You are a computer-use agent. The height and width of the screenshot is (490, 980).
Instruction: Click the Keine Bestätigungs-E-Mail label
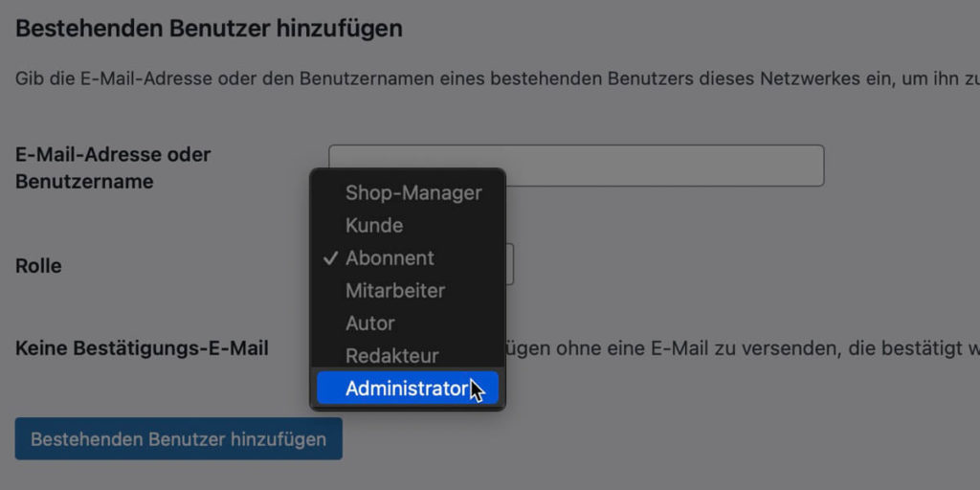[142, 348]
